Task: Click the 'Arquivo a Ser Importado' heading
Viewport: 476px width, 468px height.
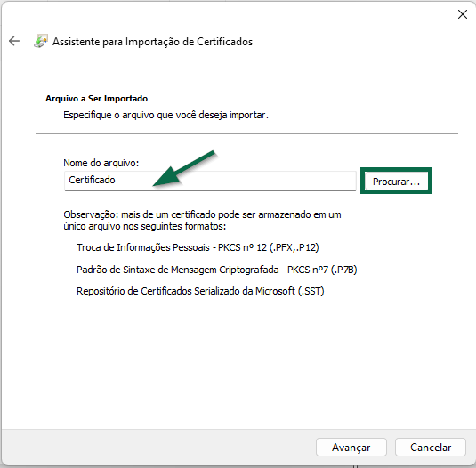Action: (x=97, y=99)
